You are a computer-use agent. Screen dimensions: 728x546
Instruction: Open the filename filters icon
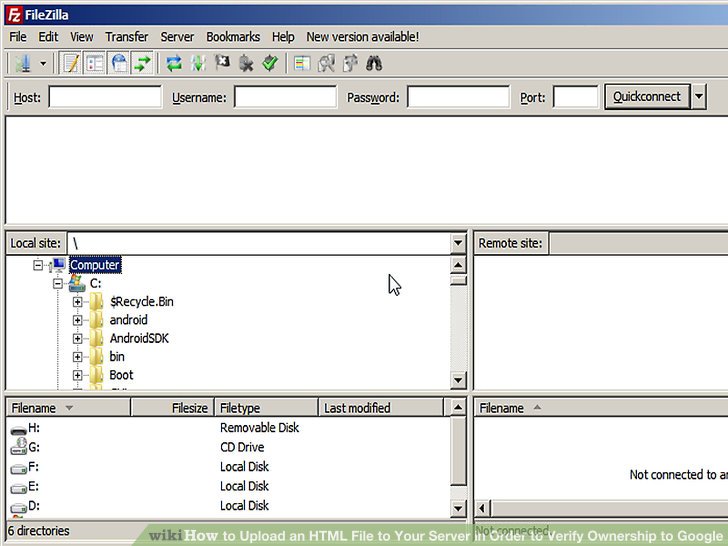tap(302, 63)
